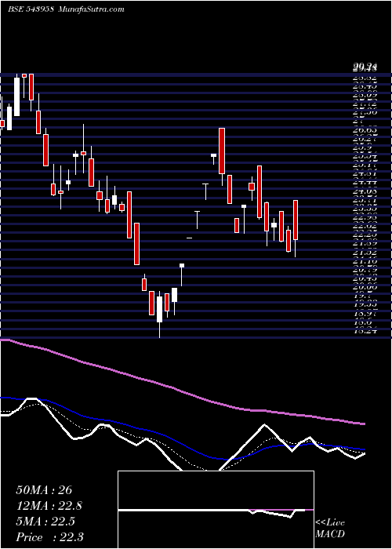The width and height of the screenshot is (392, 549).
Task: Click the 26.63 price axis label
Action: pos(365,130)
